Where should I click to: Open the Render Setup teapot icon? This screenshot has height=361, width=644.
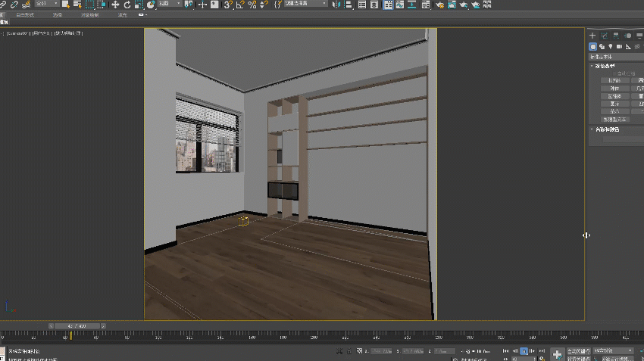click(x=439, y=5)
